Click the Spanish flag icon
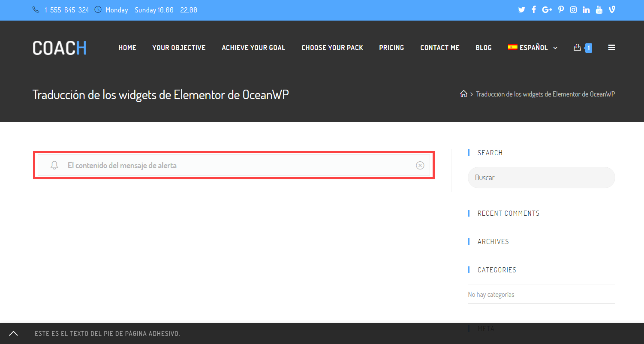The height and width of the screenshot is (344, 644). click(512, 47)
